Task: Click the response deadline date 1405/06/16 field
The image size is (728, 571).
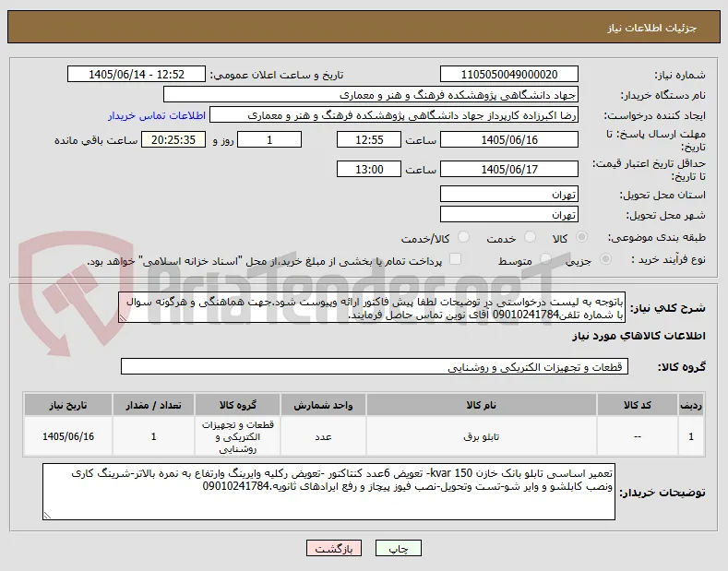Action: pyautogui.click(x=509, y=139)
